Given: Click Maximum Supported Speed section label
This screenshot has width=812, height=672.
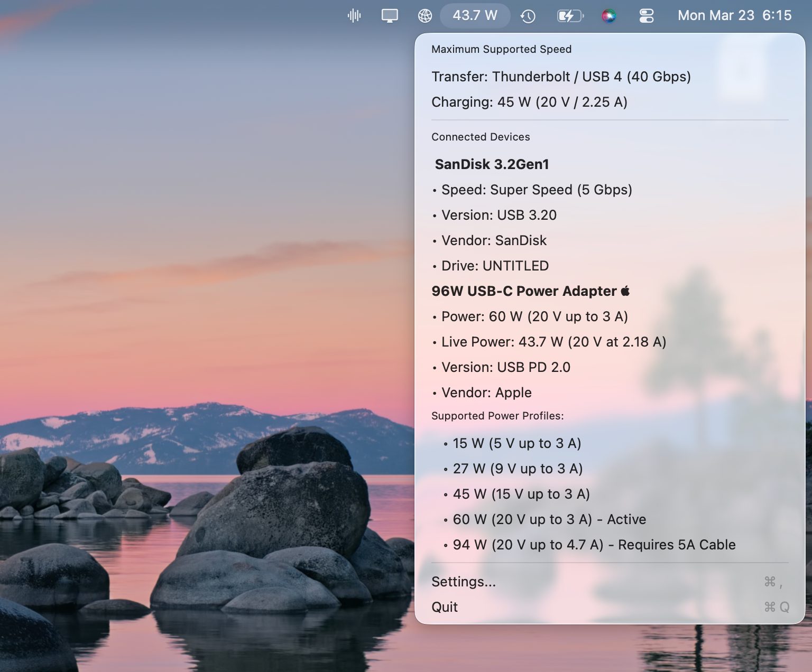Looking at the screenshot, I should click(x=501, y=49).
